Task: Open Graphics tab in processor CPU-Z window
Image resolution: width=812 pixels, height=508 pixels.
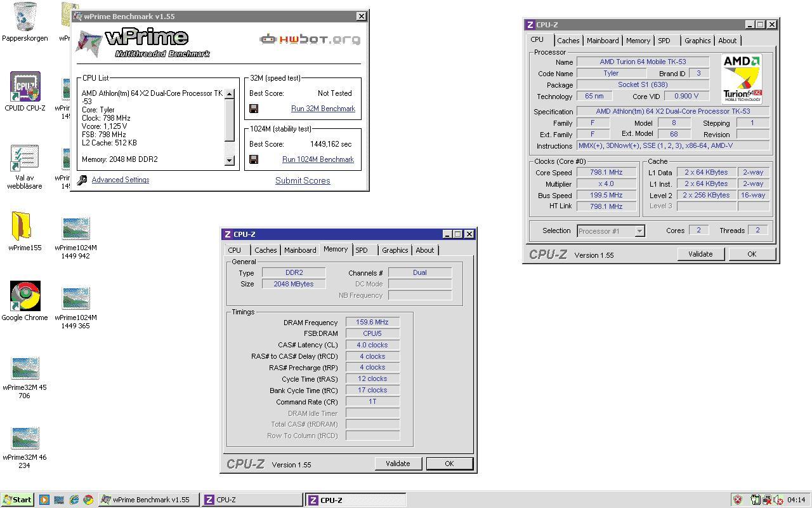Action: pos(698,41)
